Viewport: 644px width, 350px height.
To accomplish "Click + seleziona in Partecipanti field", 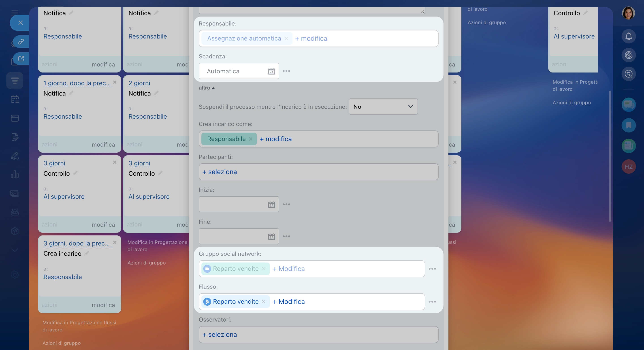I will click(x=220, y=172).
